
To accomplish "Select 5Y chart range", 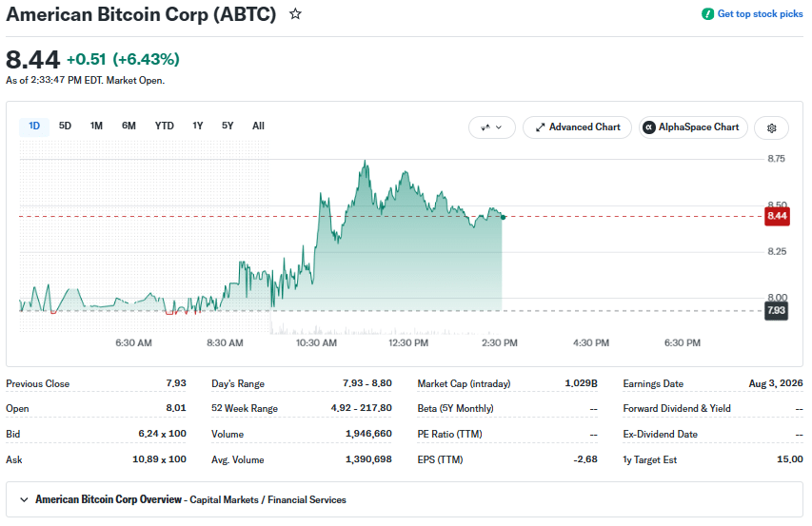I will [228, 127].
